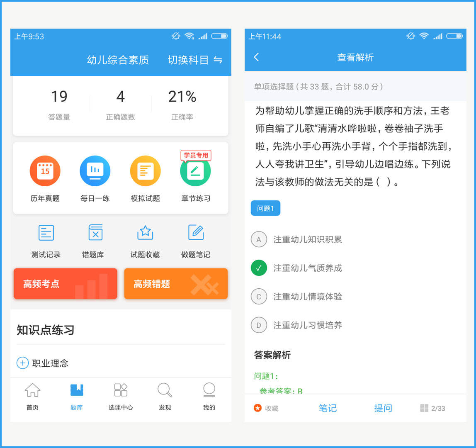
Task: Switch to the 题库 tab label
Action: (76, 407)
